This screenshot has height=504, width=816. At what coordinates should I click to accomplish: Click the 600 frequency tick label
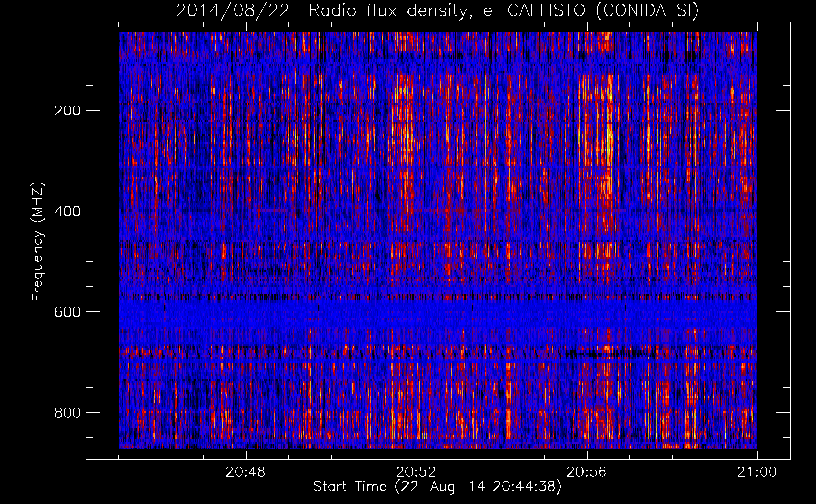click(68, 312)
